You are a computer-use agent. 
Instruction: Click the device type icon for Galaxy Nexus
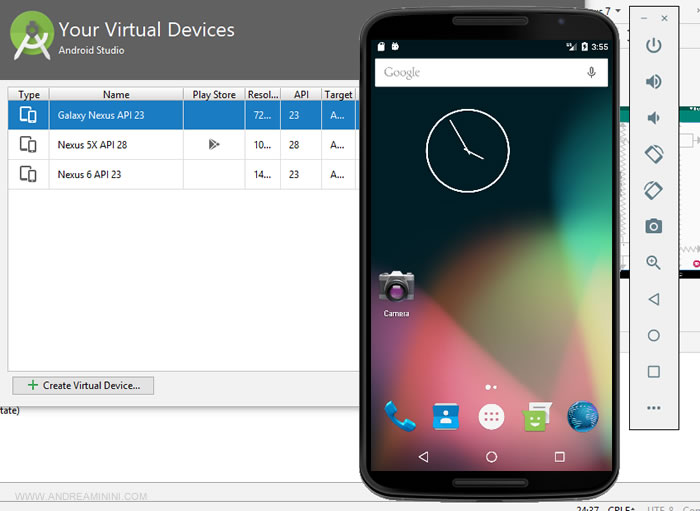[28, 115]
